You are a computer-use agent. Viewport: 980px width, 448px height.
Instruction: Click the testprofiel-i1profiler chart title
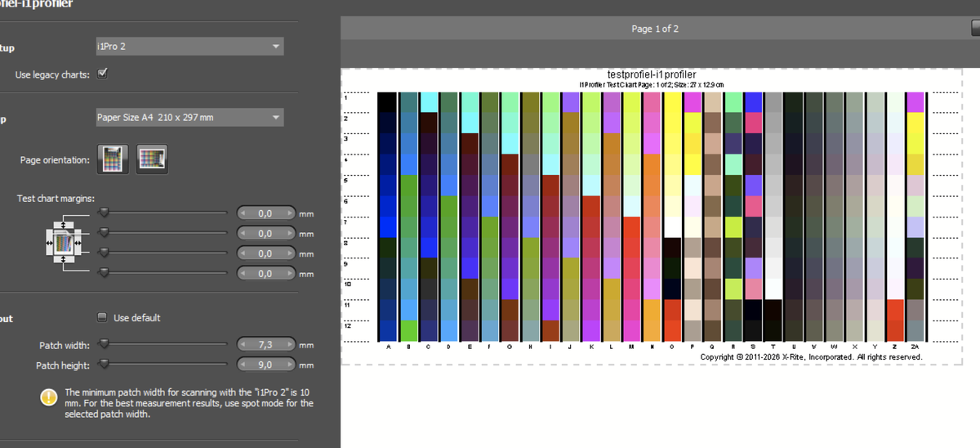pos(652,74)
